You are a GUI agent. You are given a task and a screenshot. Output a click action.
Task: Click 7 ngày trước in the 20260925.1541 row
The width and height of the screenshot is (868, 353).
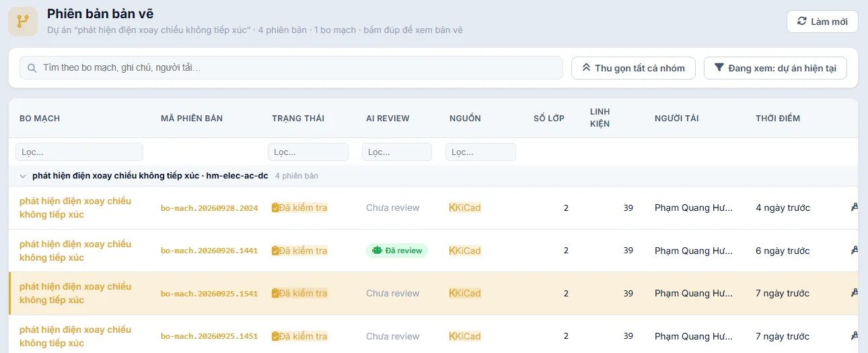[783, 293]
